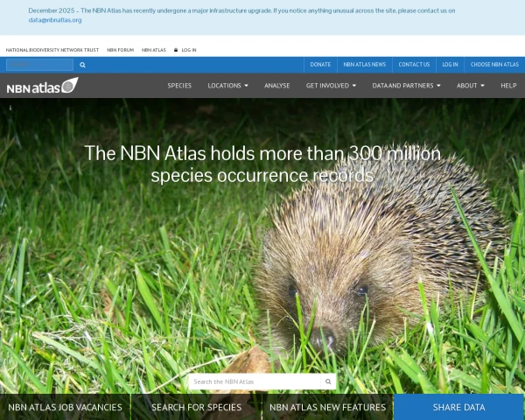525x420 pixels.
Task: Click the Search for Species button
Action: (x=196, y=407)
